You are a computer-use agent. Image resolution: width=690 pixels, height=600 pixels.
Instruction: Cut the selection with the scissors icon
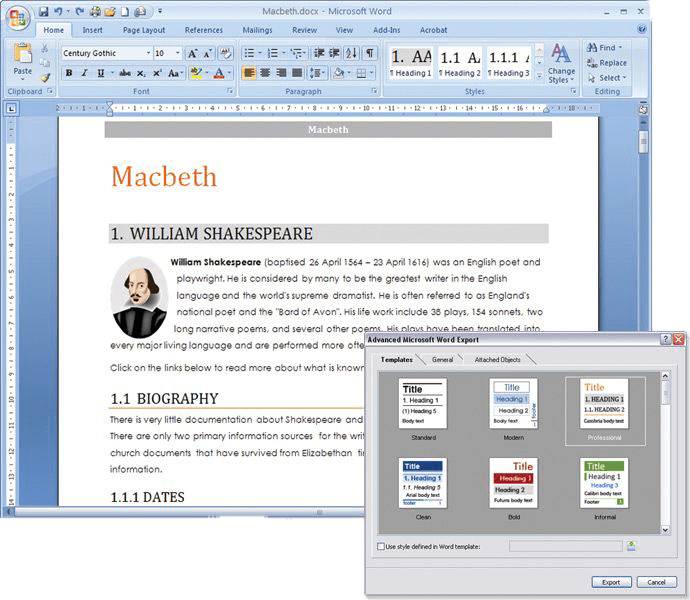click(x=44, y=48)
